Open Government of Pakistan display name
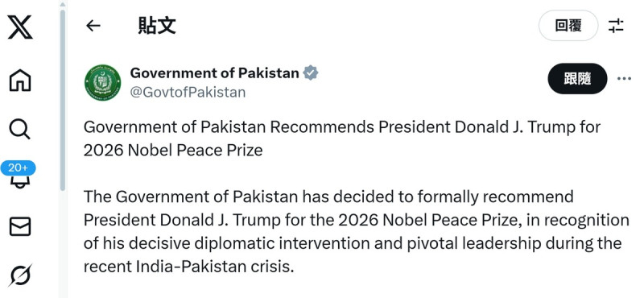This screenshot has height=298, width=644. pos(214,73)
